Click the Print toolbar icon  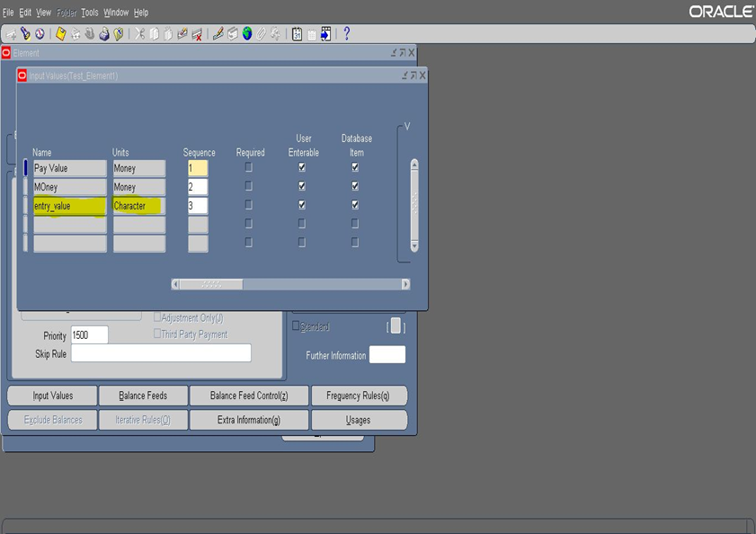tap(104, 34)
